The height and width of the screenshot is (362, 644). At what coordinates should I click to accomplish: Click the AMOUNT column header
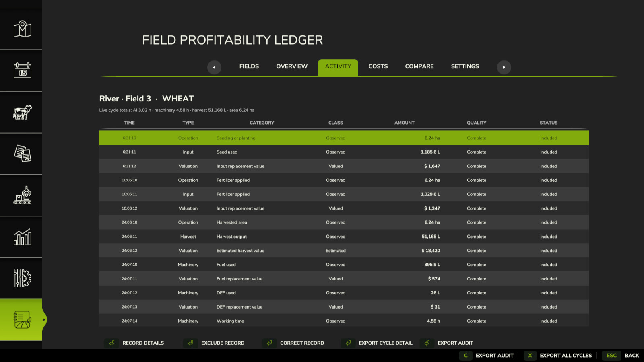[x=405, y=123]
